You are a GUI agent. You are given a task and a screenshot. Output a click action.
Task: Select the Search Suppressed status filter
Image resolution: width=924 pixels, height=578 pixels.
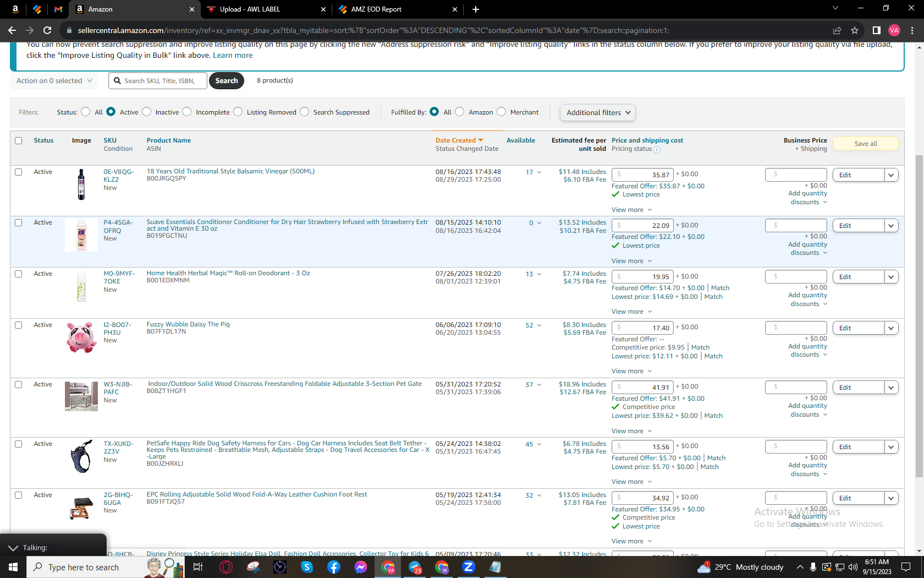(x=305, y=112)
